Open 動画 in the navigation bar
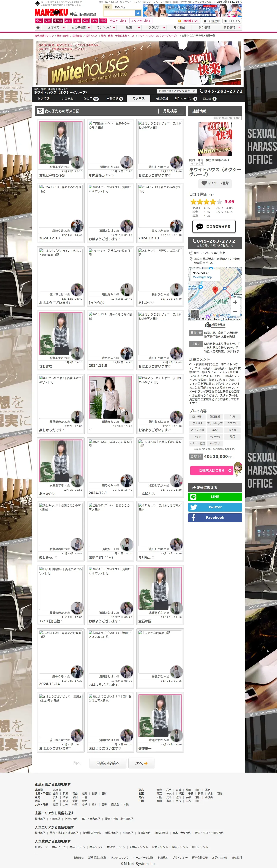Viewport: 277px width, 868px height. pos(129,28)
